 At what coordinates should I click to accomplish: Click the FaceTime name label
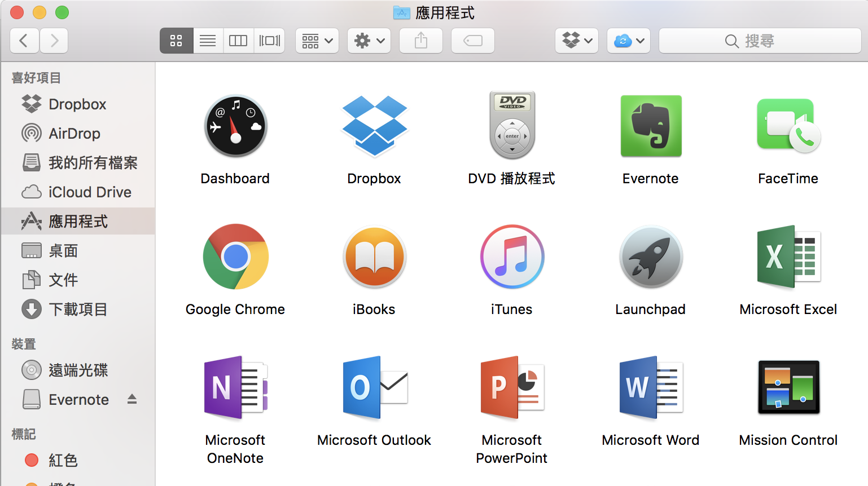(x=788, y=179)
